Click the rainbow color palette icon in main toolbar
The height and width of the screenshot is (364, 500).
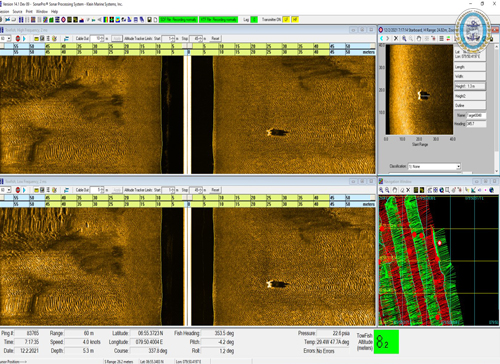106,20
